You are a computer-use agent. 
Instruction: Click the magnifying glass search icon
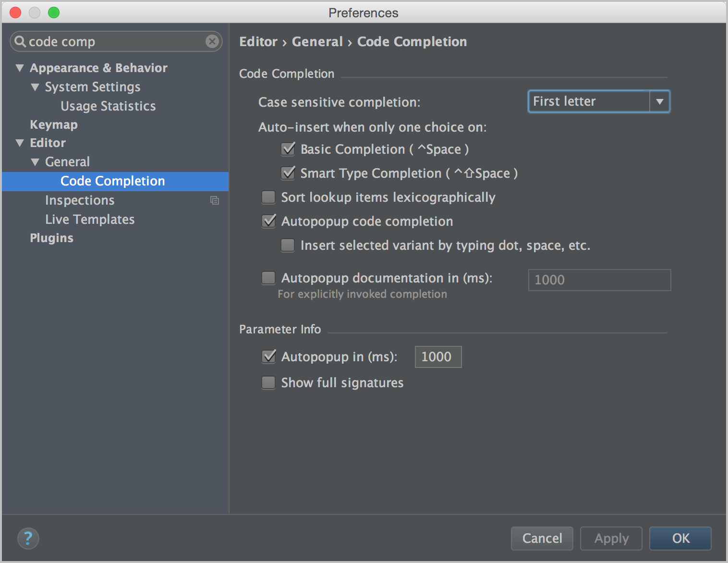(20, 42)
